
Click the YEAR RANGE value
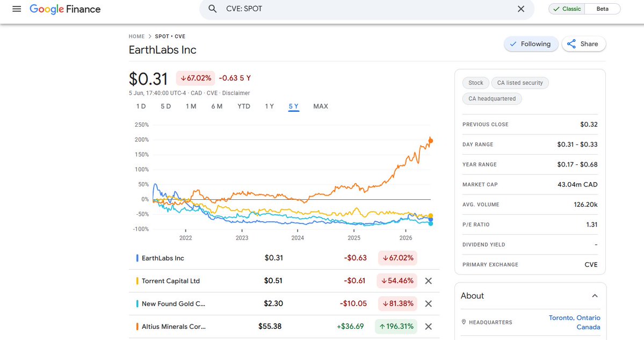[577, 165]
